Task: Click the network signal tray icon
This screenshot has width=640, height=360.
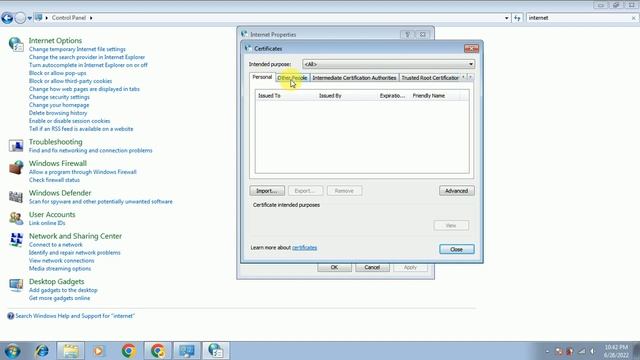Action: pos(582,351)
